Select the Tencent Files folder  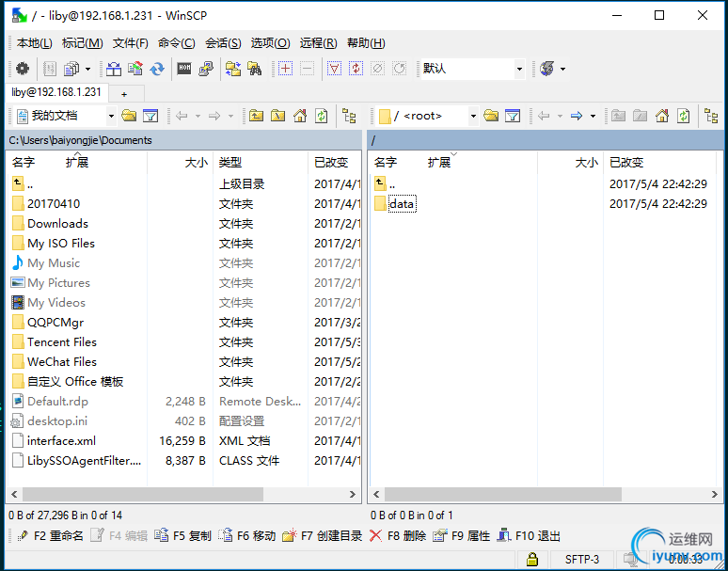pyautogui.click(x=62, y=342)
